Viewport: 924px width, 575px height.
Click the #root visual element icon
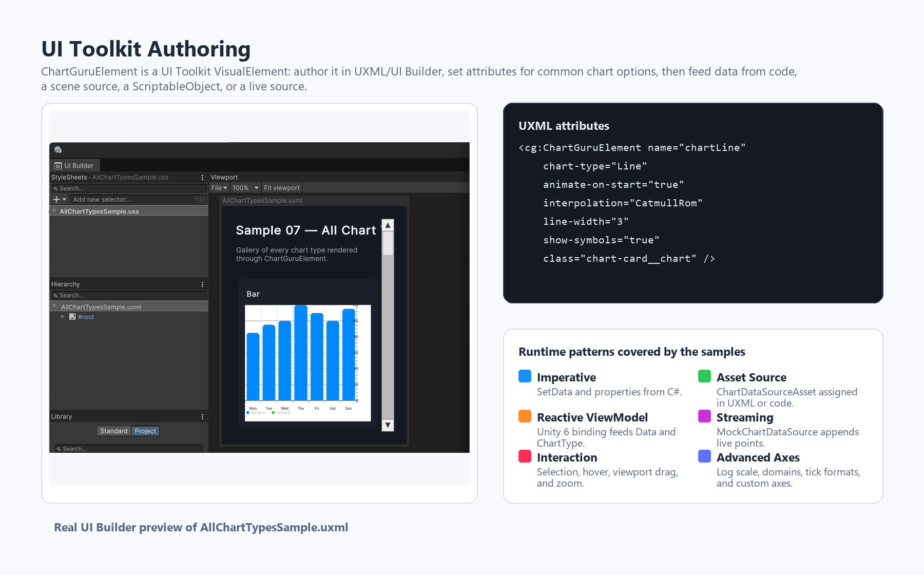72,317
